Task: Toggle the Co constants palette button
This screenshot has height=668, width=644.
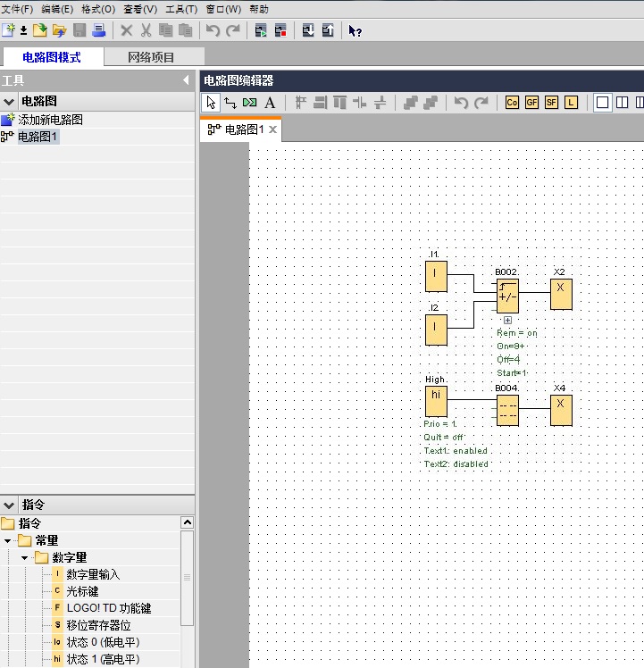Action: [x=512, y=103]
